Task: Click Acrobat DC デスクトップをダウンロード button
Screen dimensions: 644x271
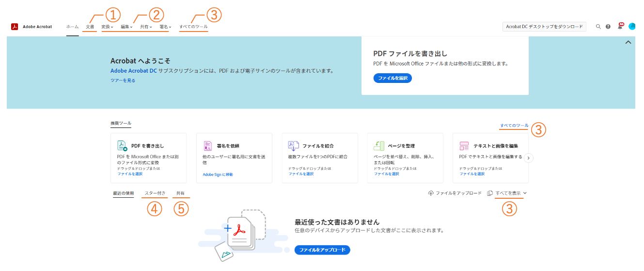Action: pyautogui.click(x=545, y=27)
